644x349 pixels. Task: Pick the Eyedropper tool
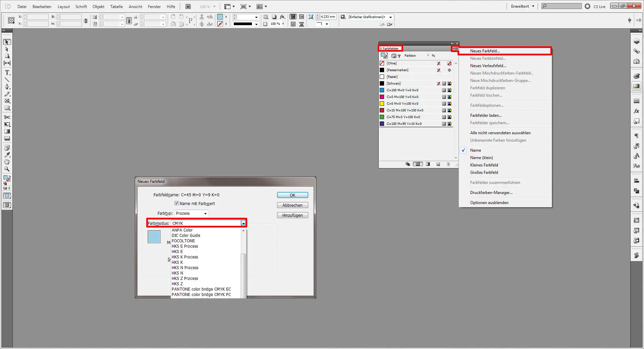(x=6, y=155)
